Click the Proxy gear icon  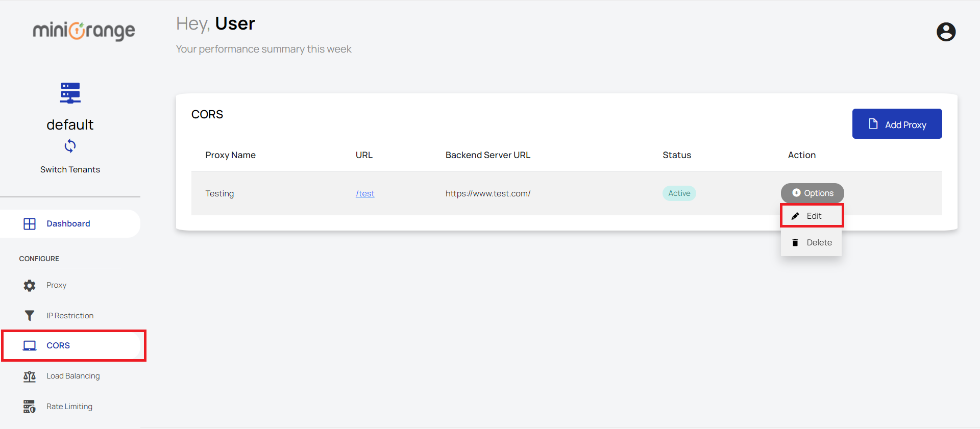pos(30,285)
